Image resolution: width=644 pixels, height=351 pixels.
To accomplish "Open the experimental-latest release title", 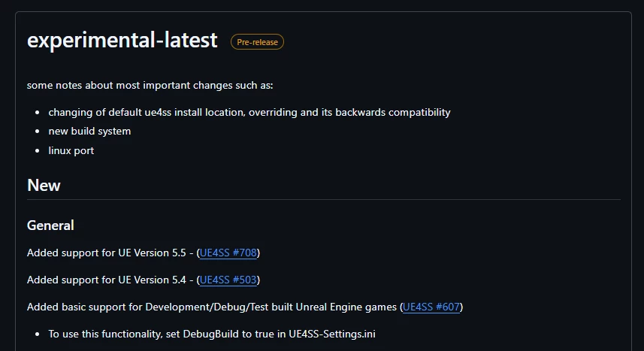I will click(x=122, y=41).
